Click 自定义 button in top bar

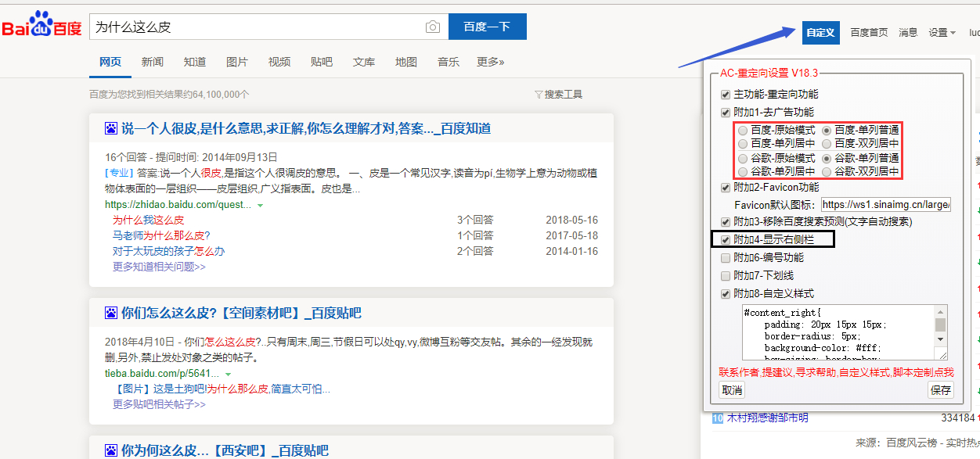(821, 32)
